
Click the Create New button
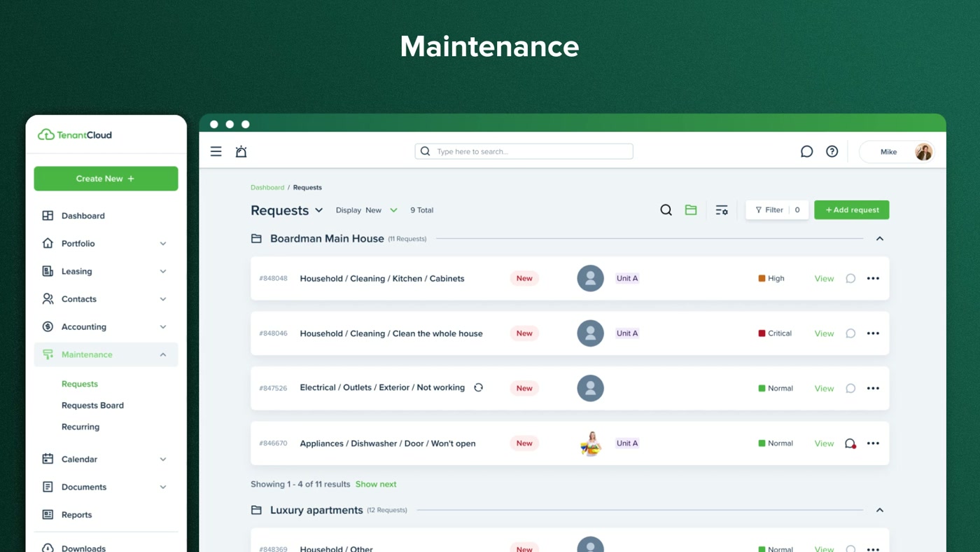pos(106,179)
